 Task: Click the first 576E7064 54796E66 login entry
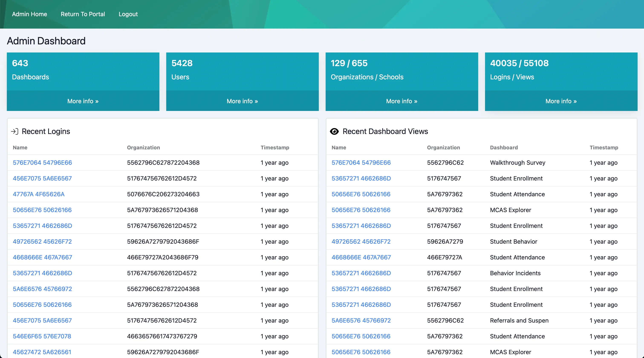click(x=42, y=163)
